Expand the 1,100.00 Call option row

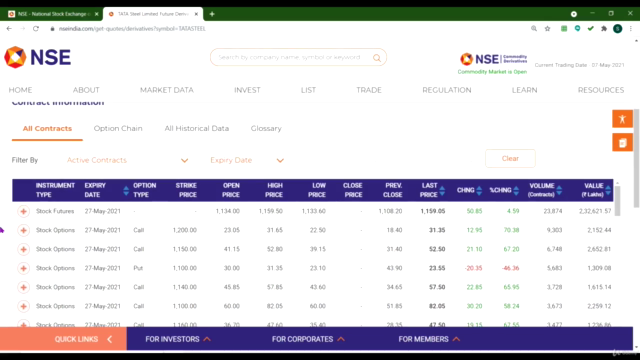[x=24, y=306]
